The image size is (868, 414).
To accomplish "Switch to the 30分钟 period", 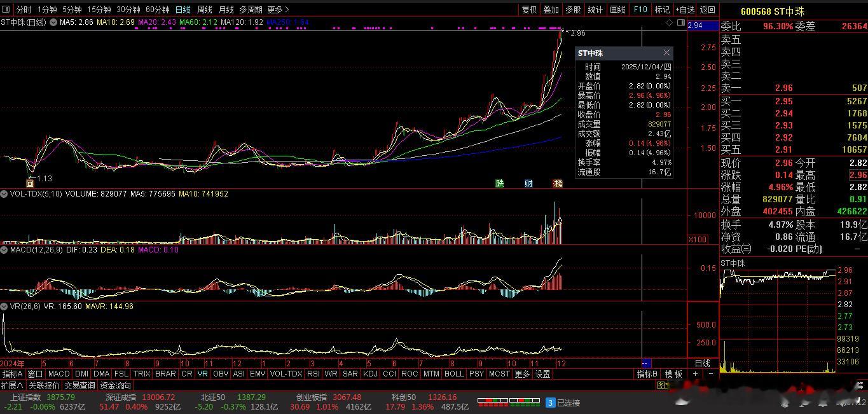I will (x=128, y=10).
